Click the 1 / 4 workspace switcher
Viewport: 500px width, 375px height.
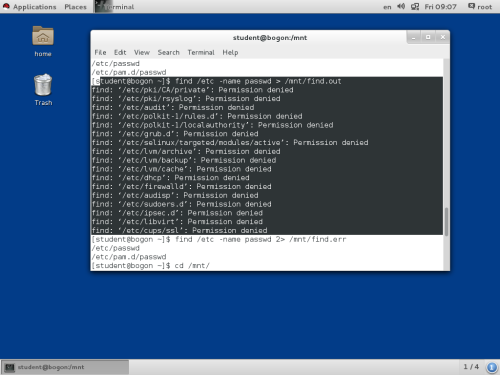tap(471, 367)
